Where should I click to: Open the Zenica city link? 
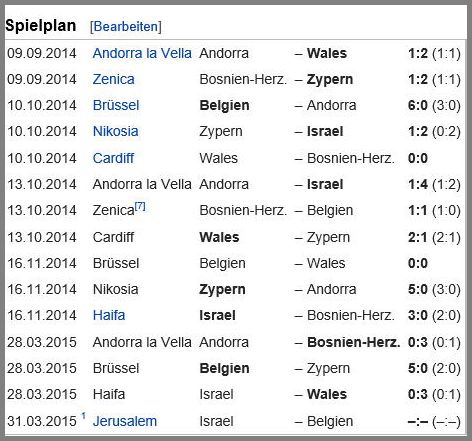(x=113, y=79)
